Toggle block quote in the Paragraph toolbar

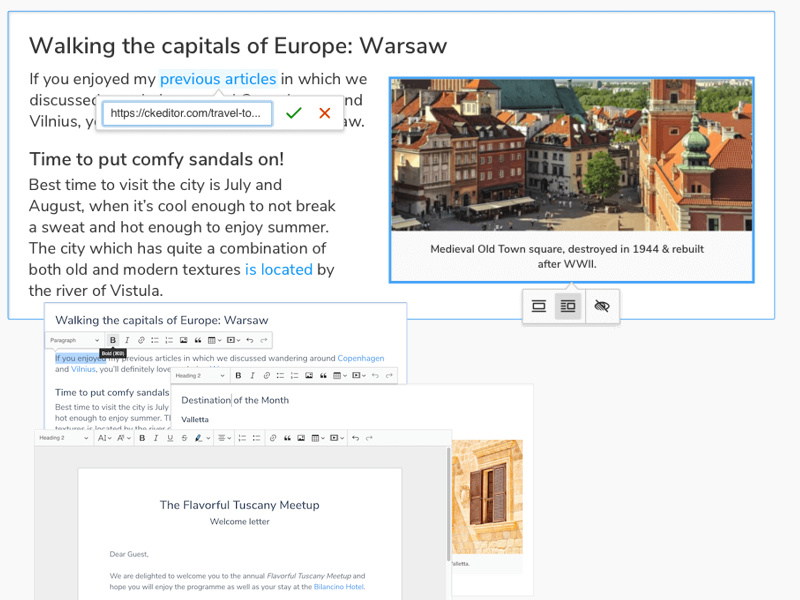coord(198,340)
